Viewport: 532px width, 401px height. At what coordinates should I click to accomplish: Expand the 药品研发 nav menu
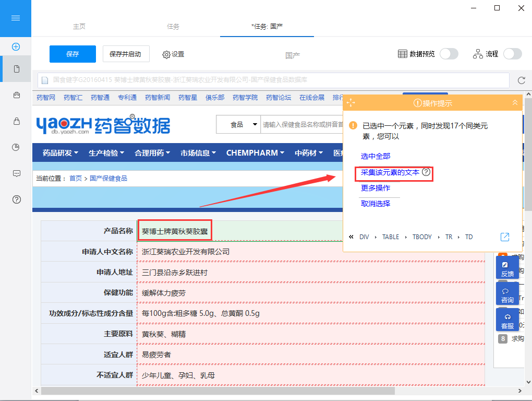pyautogui.click(x=61, y=153)
